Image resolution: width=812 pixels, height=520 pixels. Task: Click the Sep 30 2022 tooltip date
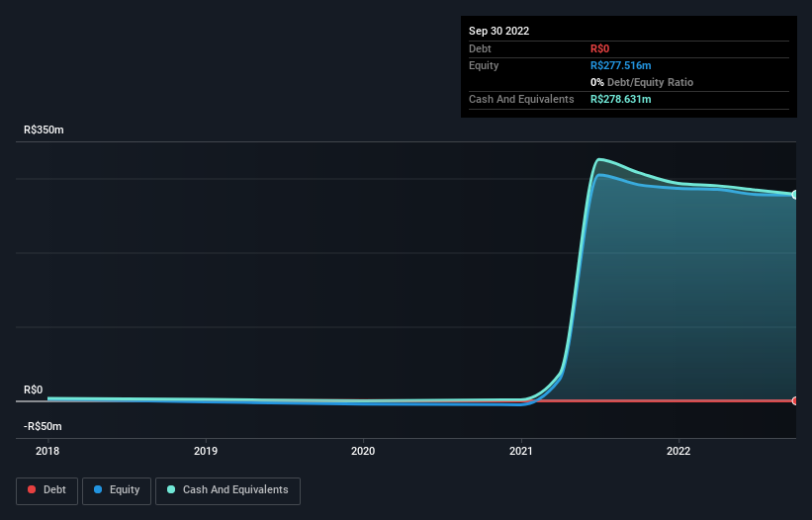(498, 31)
